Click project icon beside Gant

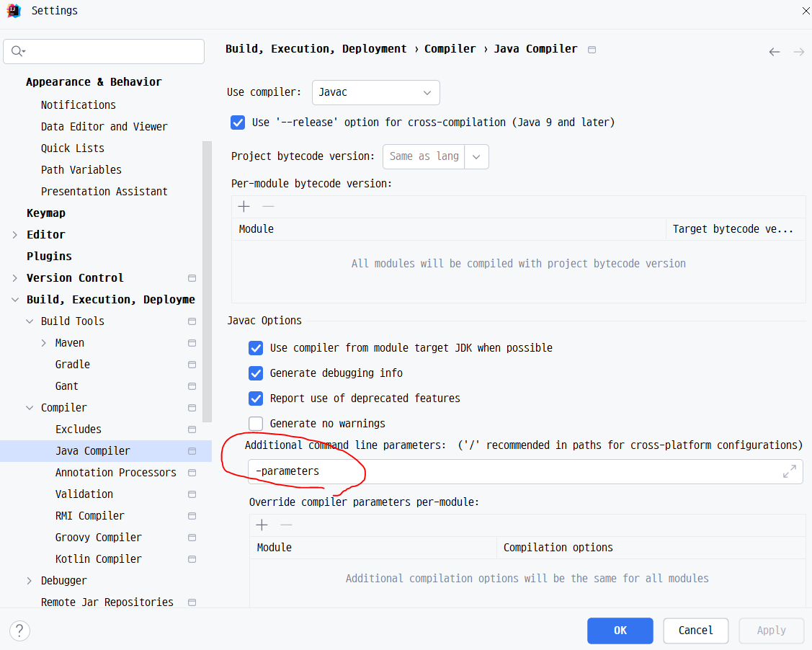192,386
